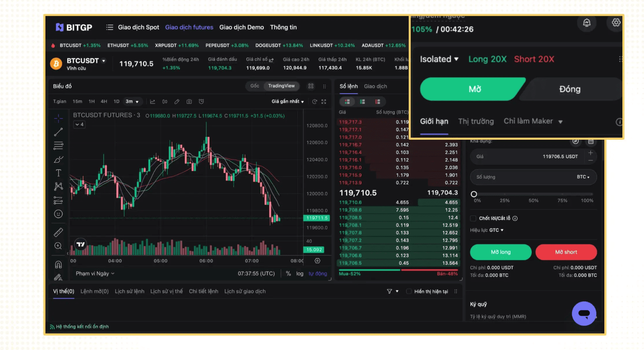The image size is (644, 350).
Task: Enable the Hiển thị hiện tại checkbox
Action: pyautogui.click(x=409, y=291)
